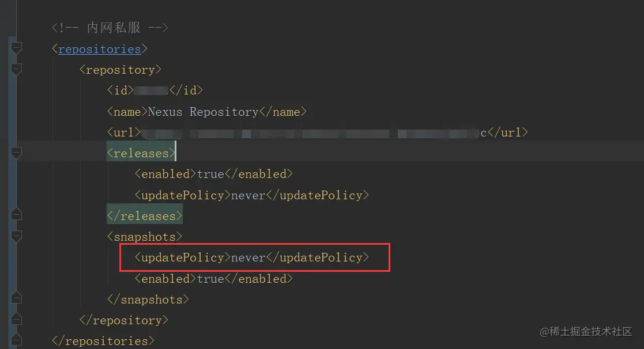Place cursor on <repository> opening tag
The image size is (644, 349).
pyautogui.click(x=120, y=70)
